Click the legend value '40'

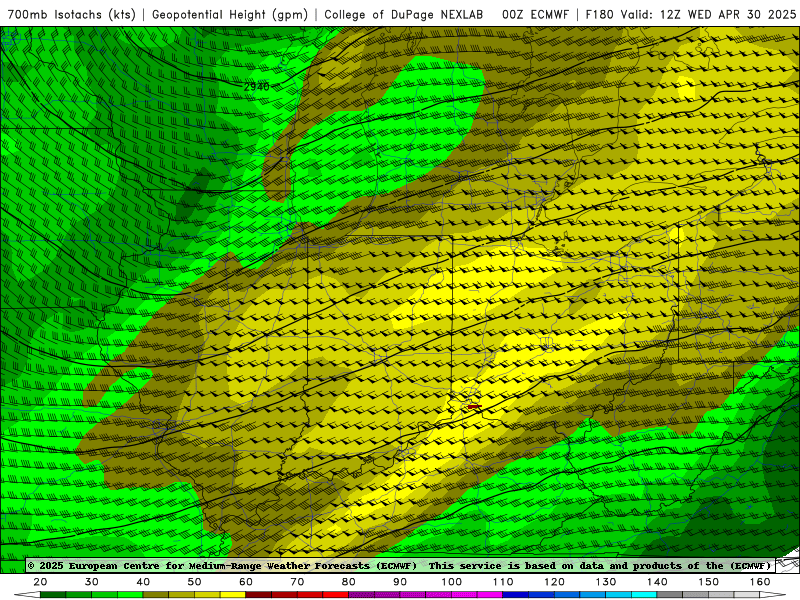point(143,582)
